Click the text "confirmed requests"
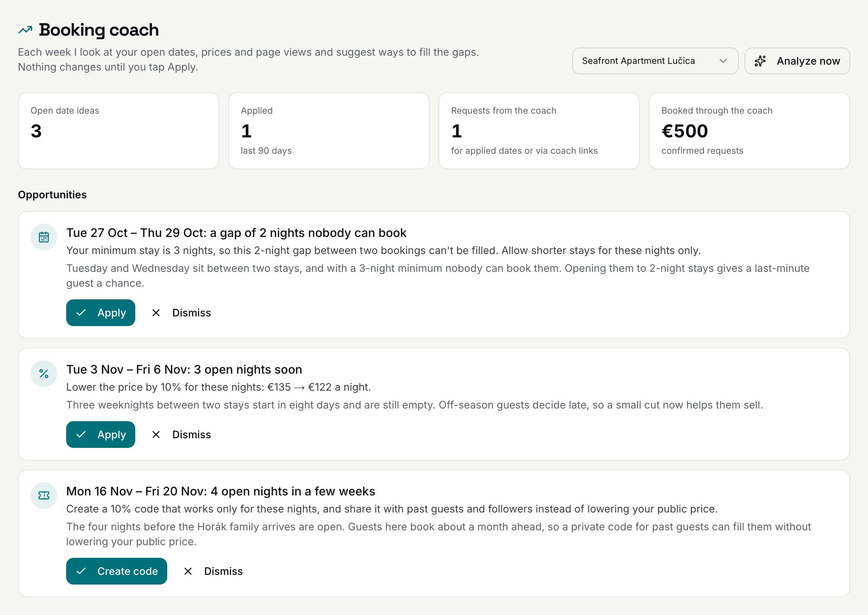The image size is (868, 615). click(x=702, y=151)
